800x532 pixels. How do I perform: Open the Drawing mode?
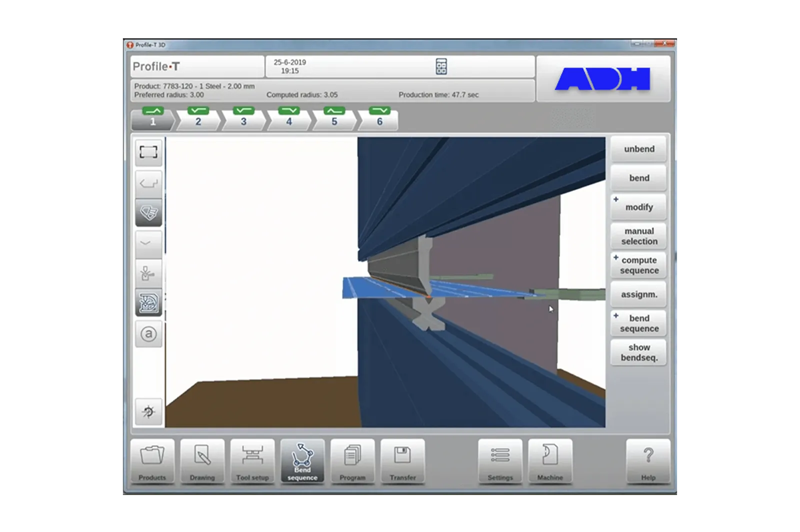[202, 461]
